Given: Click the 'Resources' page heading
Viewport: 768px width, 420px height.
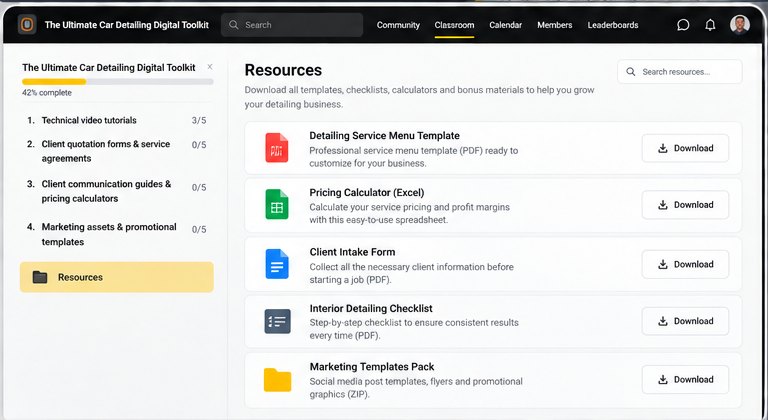Looking at the screenshot, I should click(x=283, y=70).
